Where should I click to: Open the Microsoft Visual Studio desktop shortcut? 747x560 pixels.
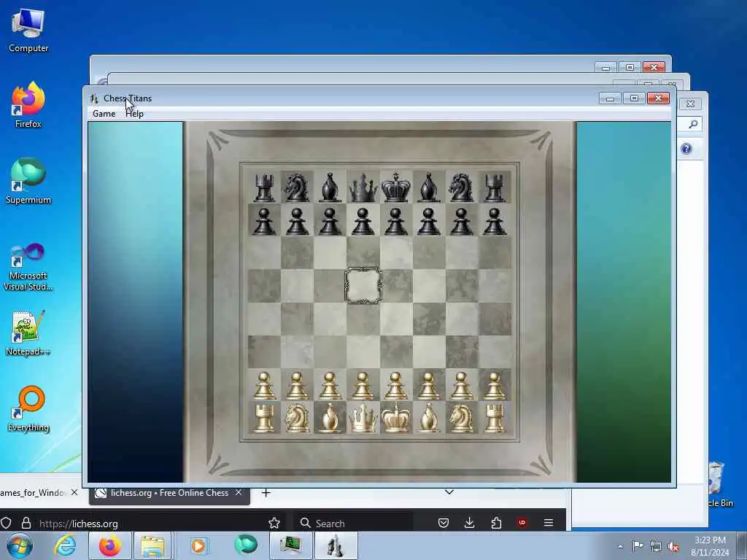coord(28,267)
